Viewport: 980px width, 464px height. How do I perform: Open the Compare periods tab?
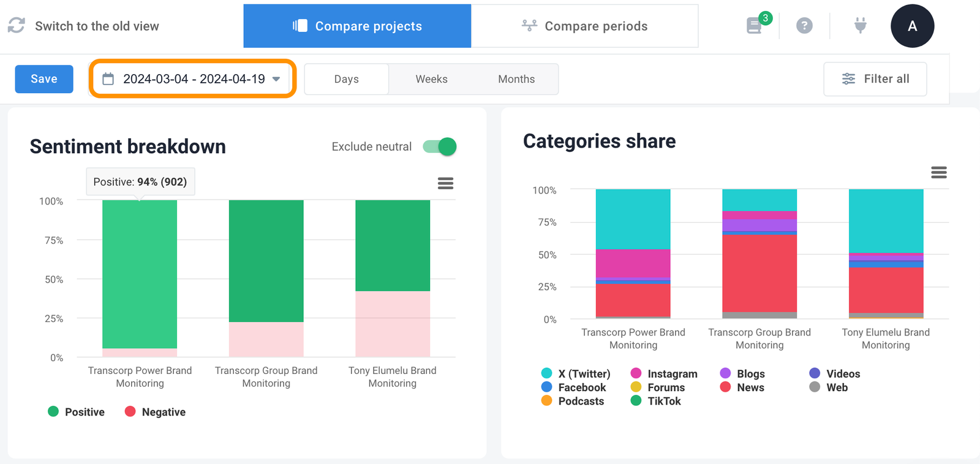(x=585, y=26)
